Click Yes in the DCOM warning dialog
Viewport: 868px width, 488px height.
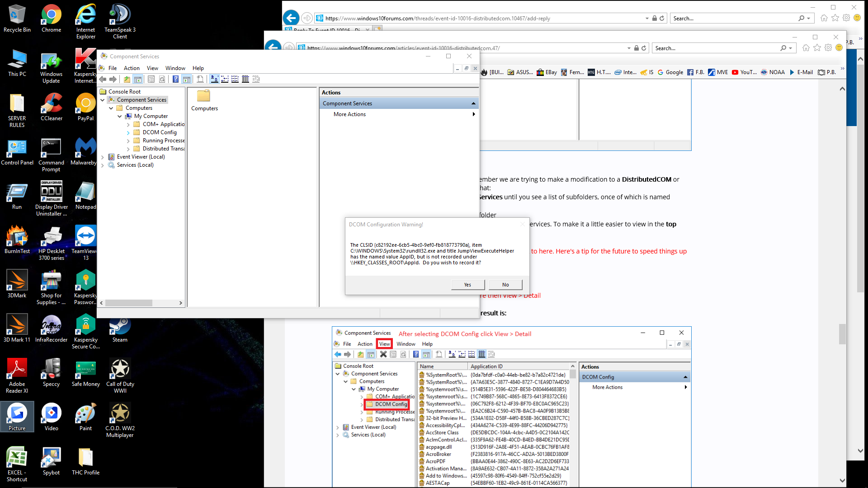pos(467,285)
